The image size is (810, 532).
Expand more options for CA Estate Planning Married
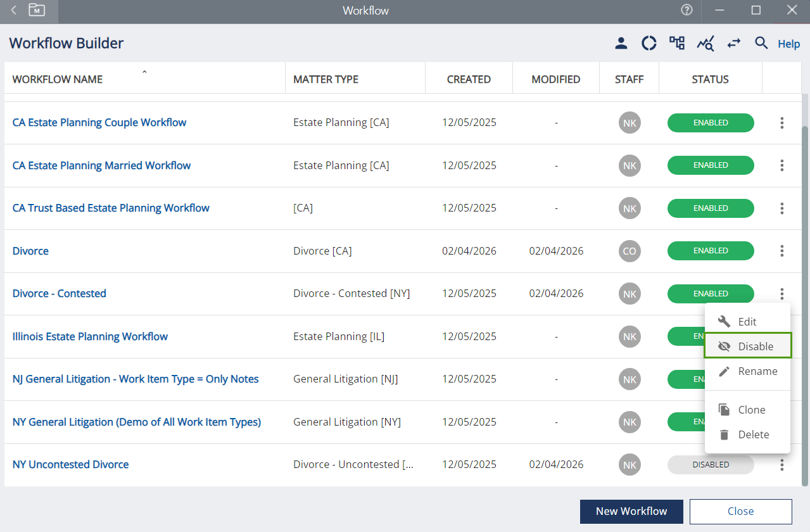tap(782, 165)
